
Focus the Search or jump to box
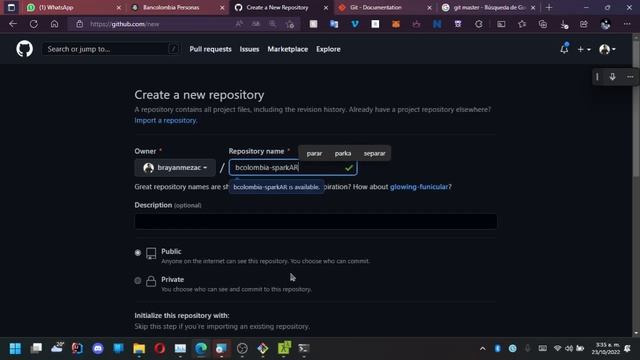click(110, 49)
